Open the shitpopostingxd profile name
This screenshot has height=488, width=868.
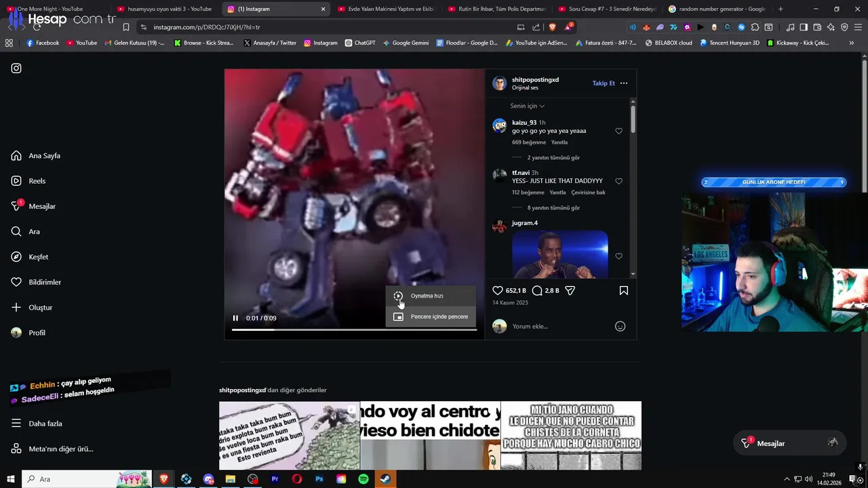(x=535, y=79)
